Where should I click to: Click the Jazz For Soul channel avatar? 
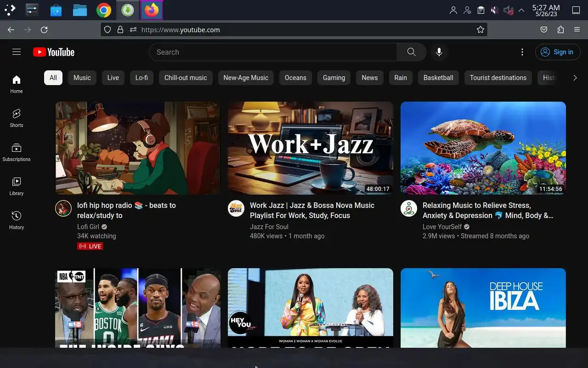tap(236, 208)
